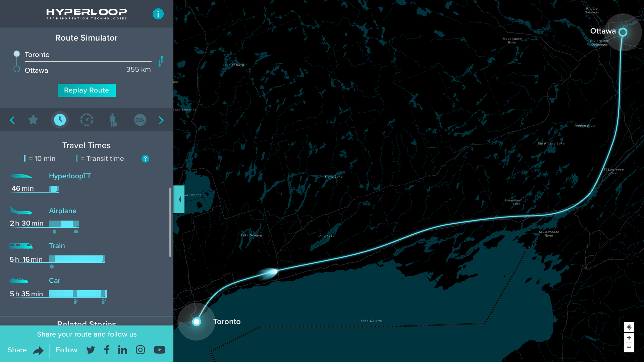Viewport: 644px width, 362px height.
Task: Click the locate-me map button
Action: (x=629, y=327)
